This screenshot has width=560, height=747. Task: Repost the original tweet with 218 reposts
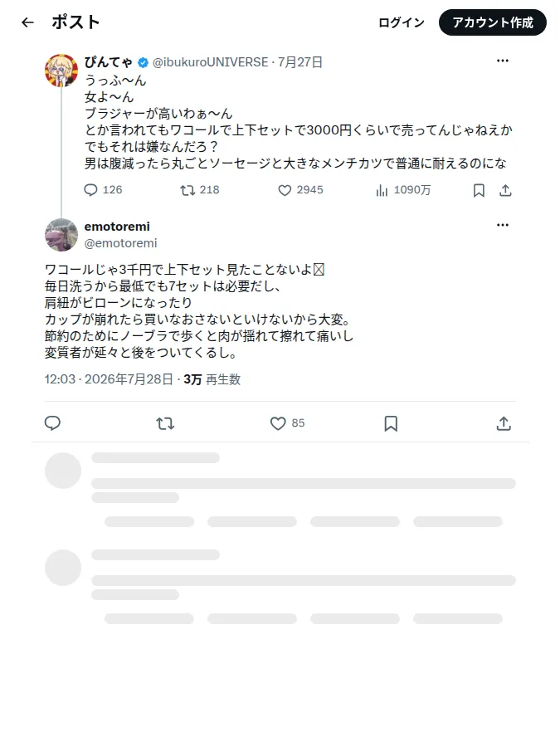pos(187,190)
